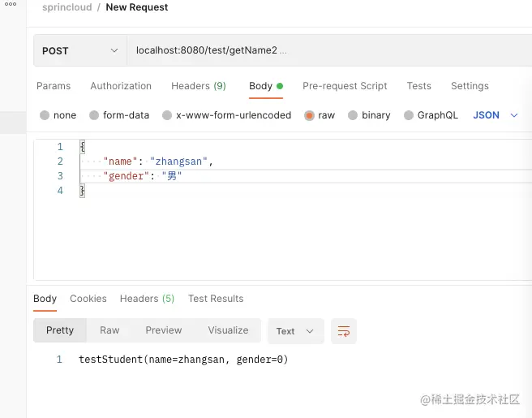This screenshot has height=418, width=532.
Task: Click the "name" key in body editor
Action: coord(121,162)
